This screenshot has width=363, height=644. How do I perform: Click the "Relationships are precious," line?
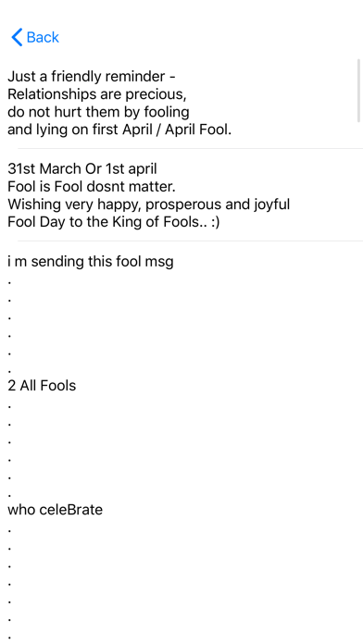pyautogui.click(x=97, y=94)
